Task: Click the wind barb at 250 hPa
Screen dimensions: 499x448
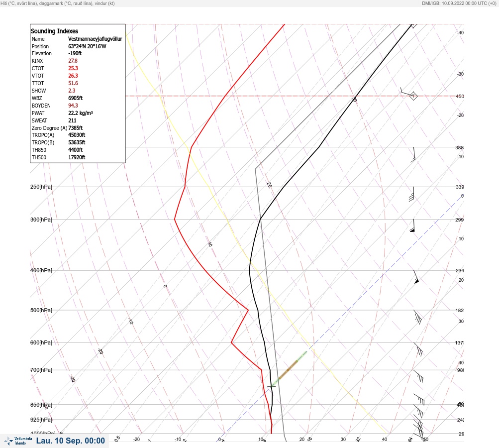Action: tap(411, 194)
